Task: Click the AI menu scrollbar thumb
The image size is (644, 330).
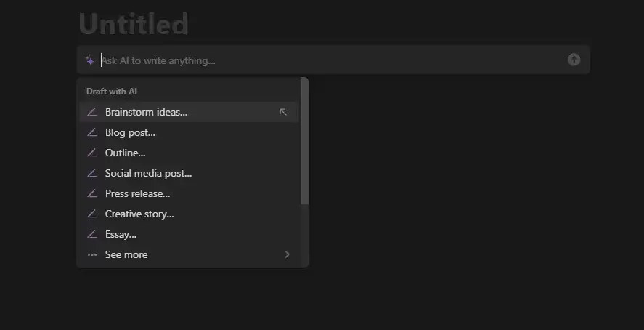Action: [305, 141]
